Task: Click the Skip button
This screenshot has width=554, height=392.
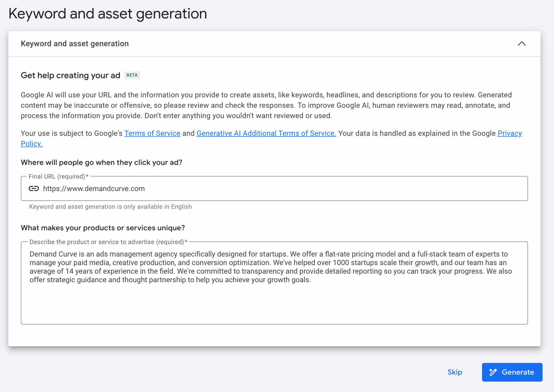Action: [455, 372]
